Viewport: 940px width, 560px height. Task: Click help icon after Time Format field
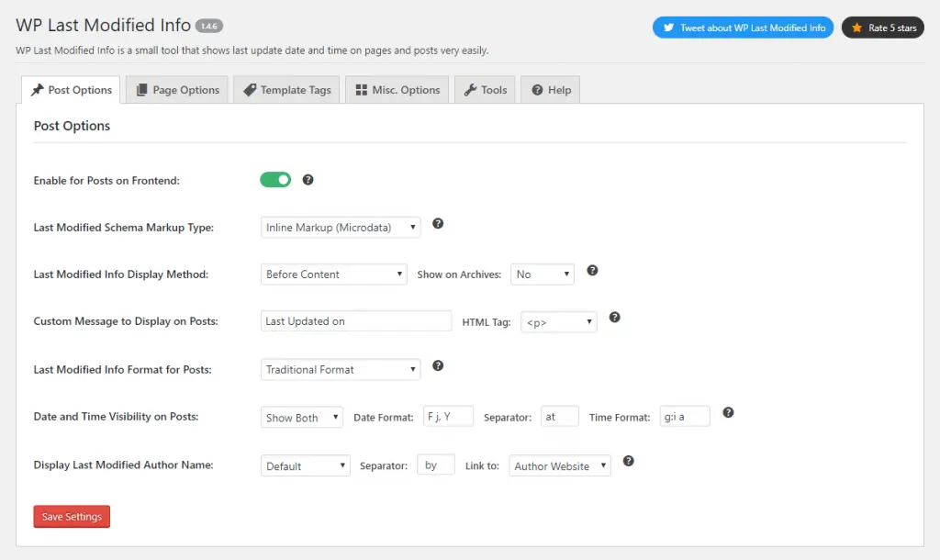tap(728, 412)
